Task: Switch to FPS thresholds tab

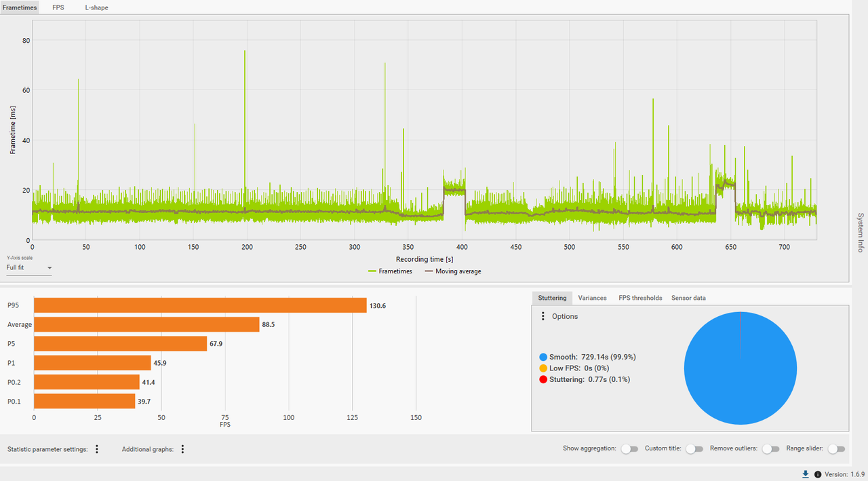Action: (640, 298)
